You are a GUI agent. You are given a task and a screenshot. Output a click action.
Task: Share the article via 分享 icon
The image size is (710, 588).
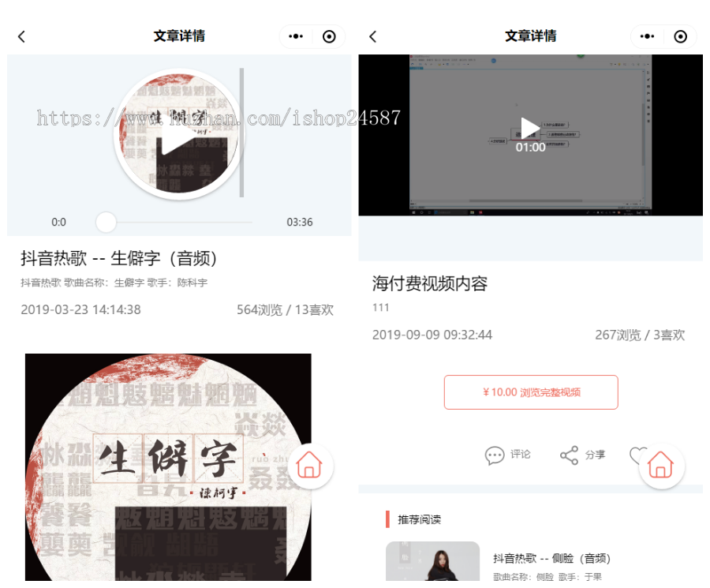[582, 455]
